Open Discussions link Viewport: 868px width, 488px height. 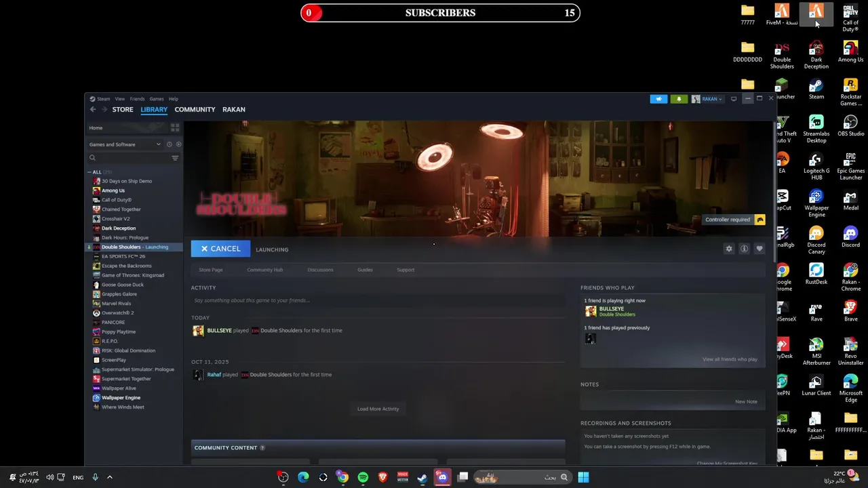[320, 270]
